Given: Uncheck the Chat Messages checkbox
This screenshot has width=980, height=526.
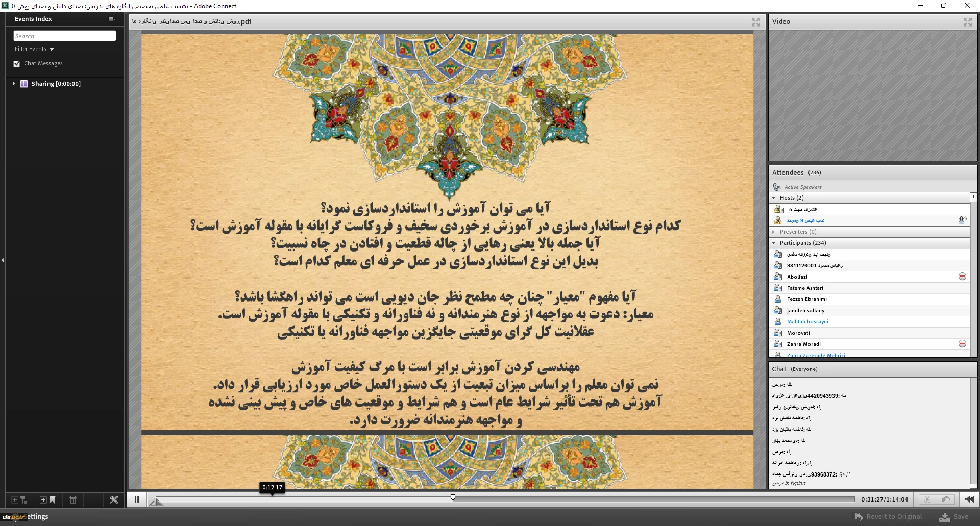Looking at the screenshot, I should click(x=17, y=64).
